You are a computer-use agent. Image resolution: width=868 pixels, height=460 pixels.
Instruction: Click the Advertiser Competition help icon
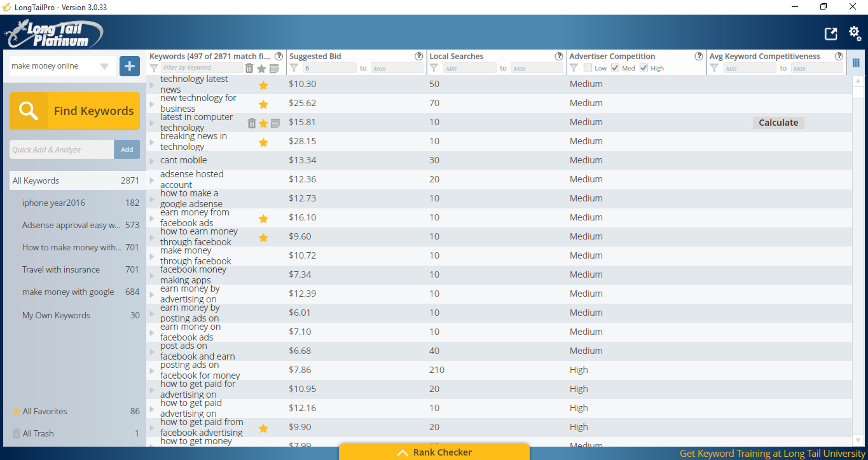coord(699,57)
